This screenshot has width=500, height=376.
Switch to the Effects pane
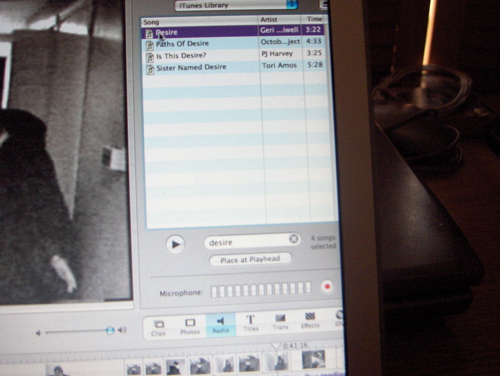310,321
